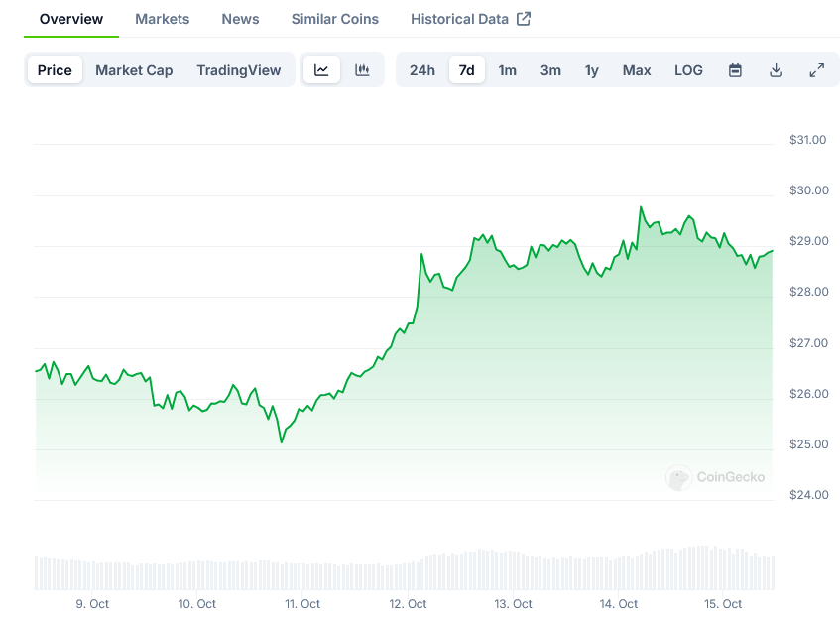Go to the News tab
This screenshot has height=629, width=840.
(240, 19)
